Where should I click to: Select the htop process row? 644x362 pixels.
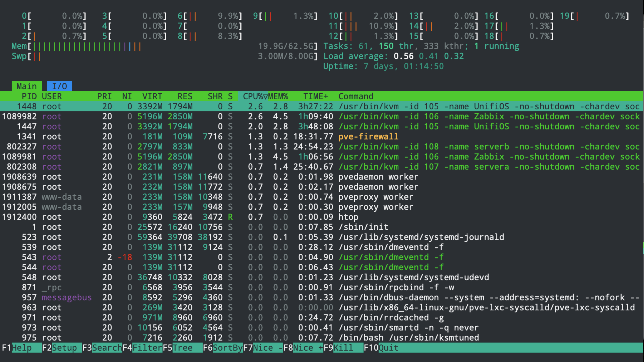[321, 217]
